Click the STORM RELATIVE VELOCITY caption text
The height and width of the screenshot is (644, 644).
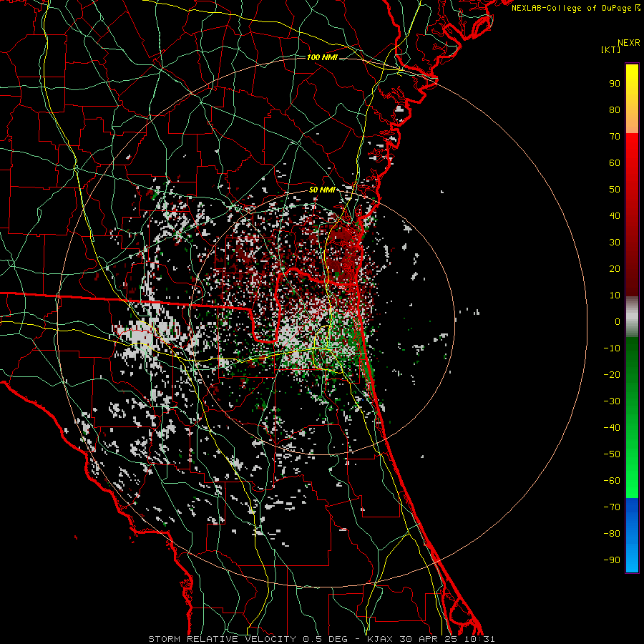(222, 639)
